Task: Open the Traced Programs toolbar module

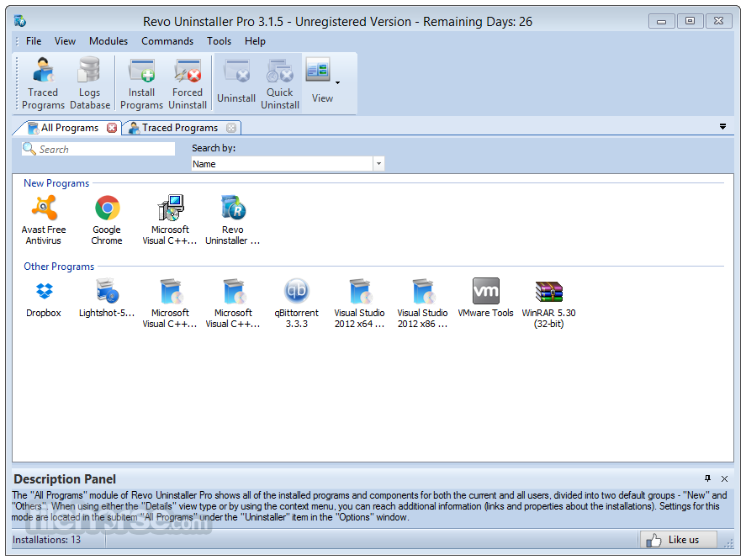Action: [x=43, y=84]
